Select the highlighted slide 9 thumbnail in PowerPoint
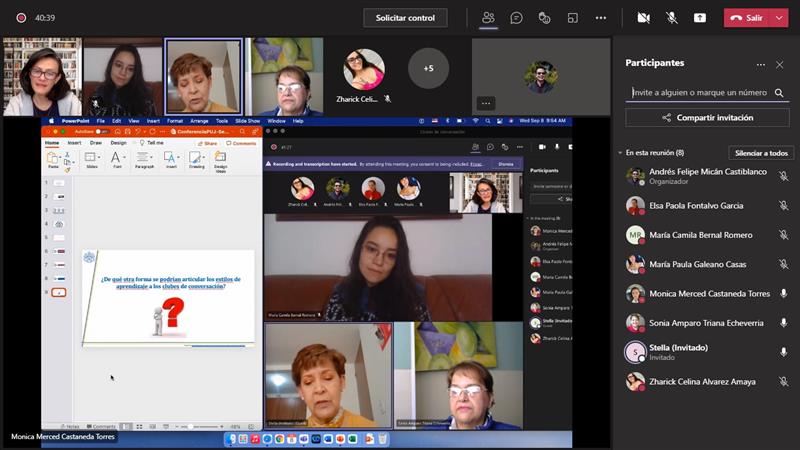Image resolution: width=800 pixels, height=450 pixels. click(x=59, y=292)
